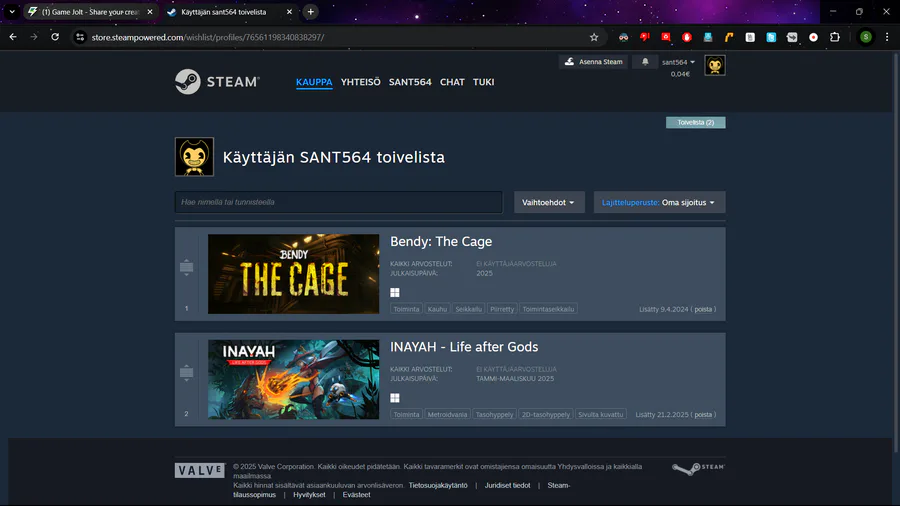
Task: Click Windows platform icon for Bendy: The Cage
Action: (395, 293)
